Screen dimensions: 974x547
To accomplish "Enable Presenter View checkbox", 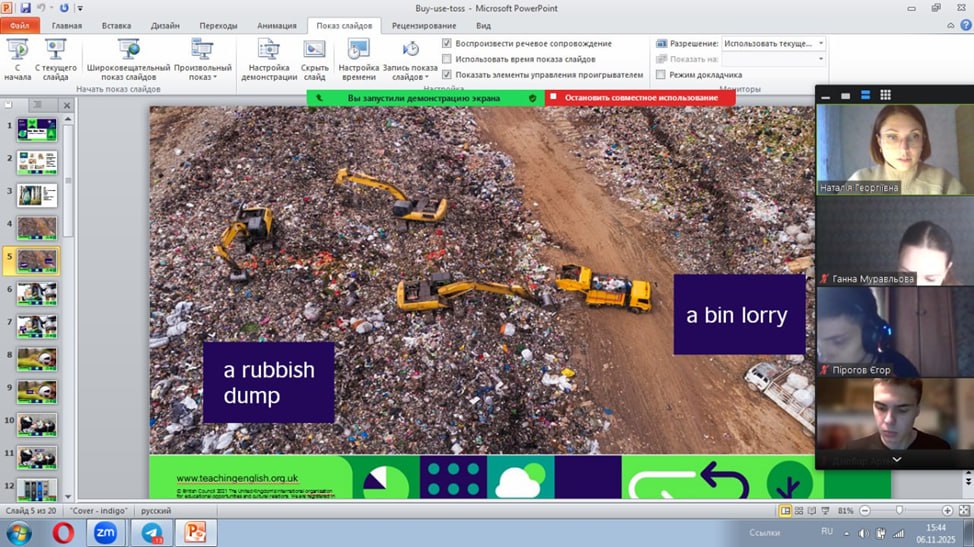I will tap(660, 75).
